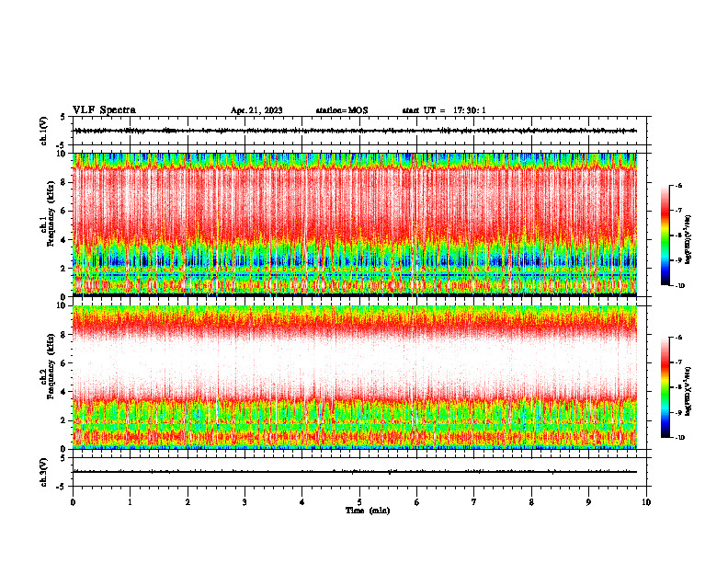
Task: Click the ch.1 "Frequency (kHz)" axis label
Action: click(51, 213)
